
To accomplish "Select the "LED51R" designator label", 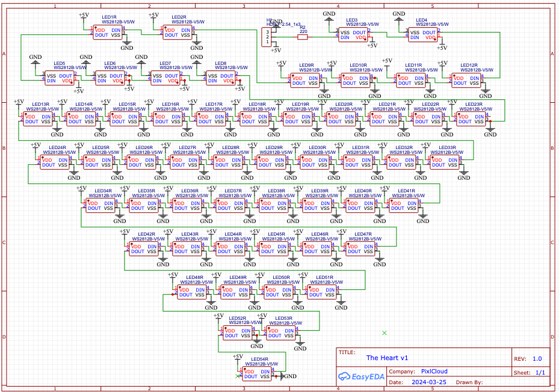I will [x=324, y=277].
